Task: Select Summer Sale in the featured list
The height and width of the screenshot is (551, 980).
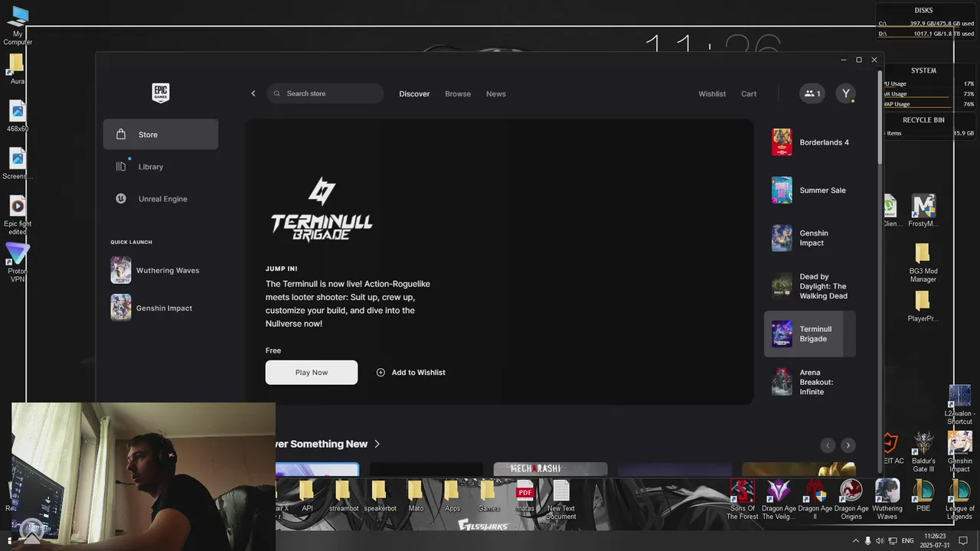Action: pyautogui.click(x=810, y=190)
